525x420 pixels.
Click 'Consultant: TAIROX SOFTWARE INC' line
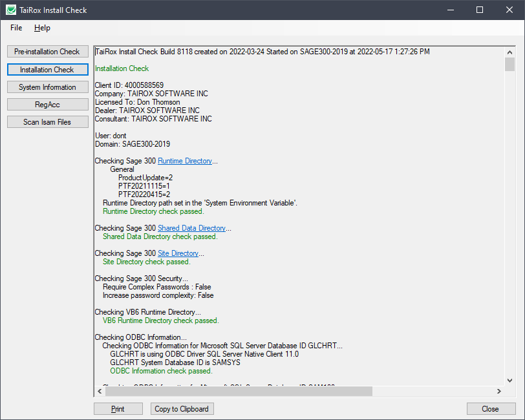click(x=153, y=119)
